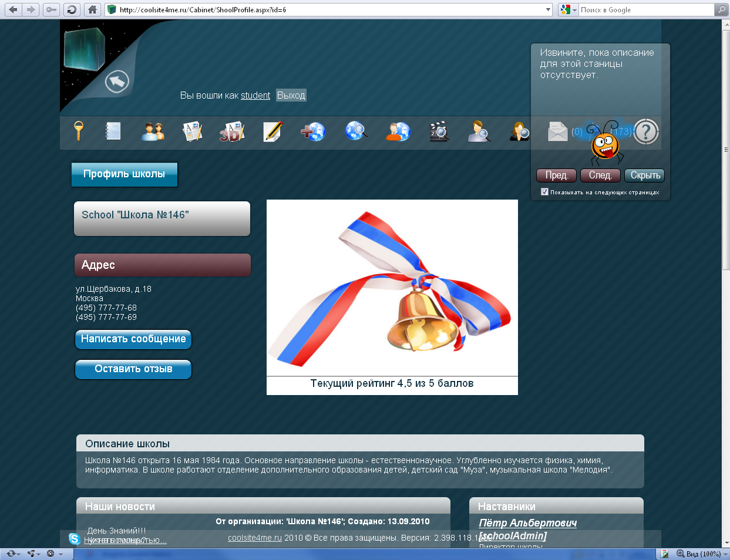The image size is (730, 560).
Task: Open the globe search toolbar icon
Action: pos(355,132)
